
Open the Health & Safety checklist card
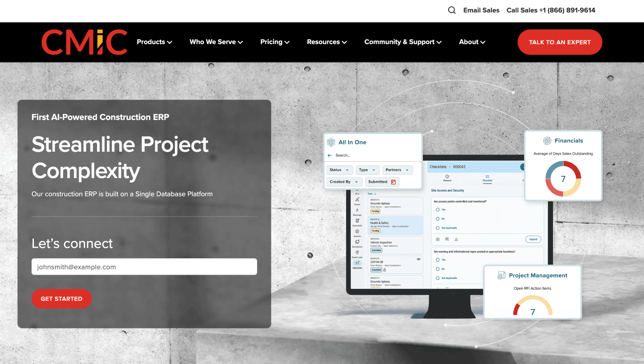[395, 225]
